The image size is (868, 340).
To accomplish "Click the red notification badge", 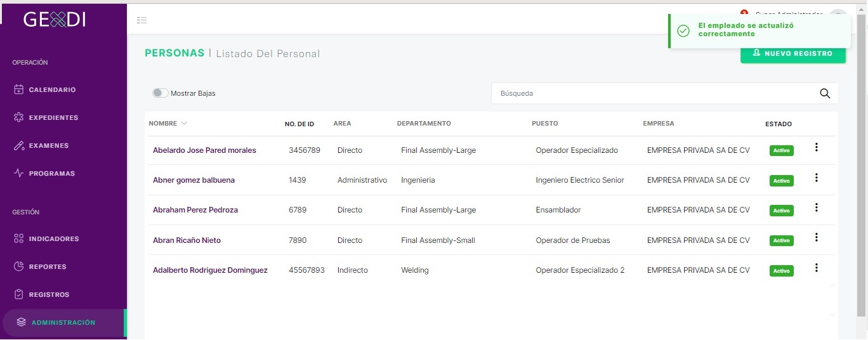I will pyautogui.click(x=744, y=13).
